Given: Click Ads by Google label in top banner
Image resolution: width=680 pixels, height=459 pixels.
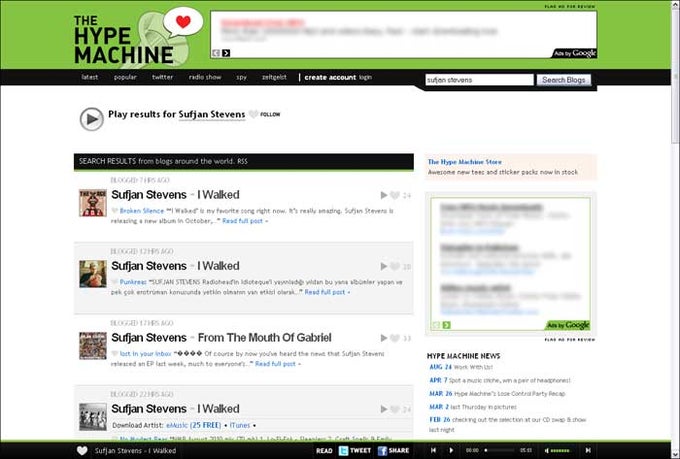Looking at the screenshot, I should point(575,53).
